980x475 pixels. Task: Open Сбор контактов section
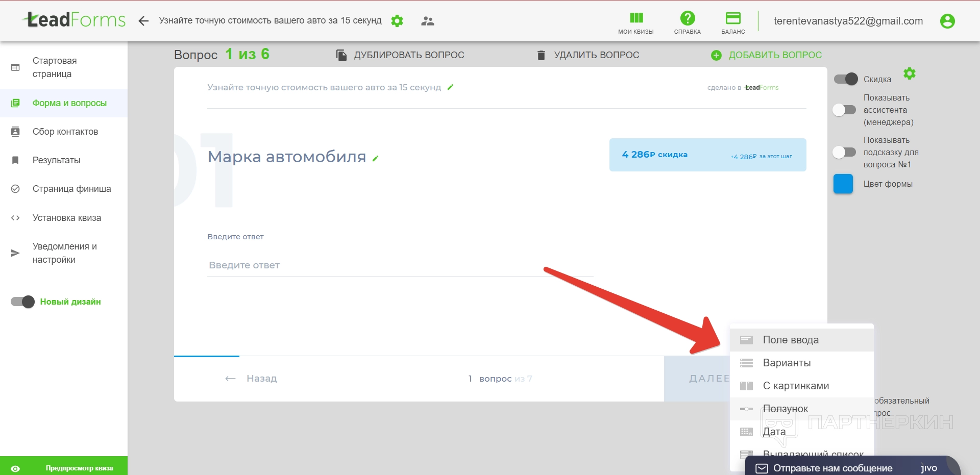click(x=64, y=132)
